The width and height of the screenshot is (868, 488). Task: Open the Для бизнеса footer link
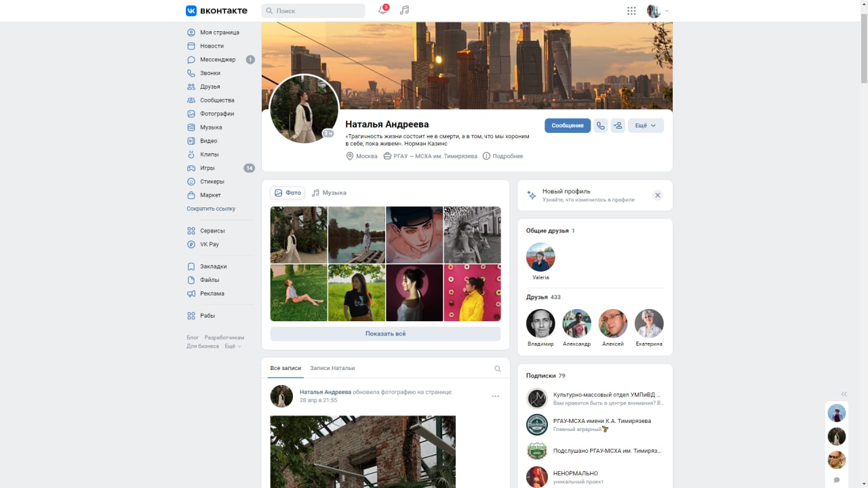[203, 346]
